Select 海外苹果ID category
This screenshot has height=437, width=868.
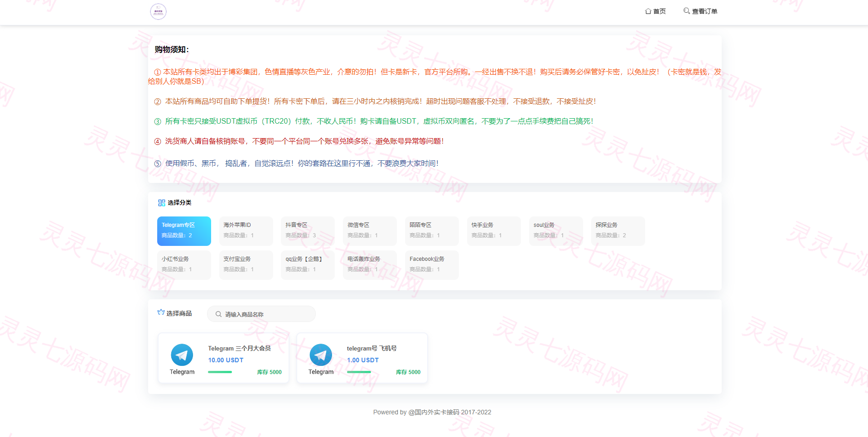pos(246,231)
